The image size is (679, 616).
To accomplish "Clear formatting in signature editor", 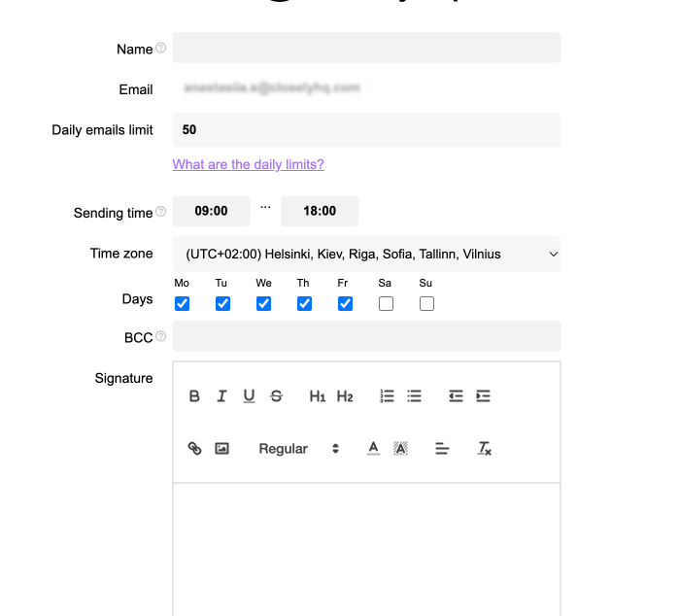I will coord(484,448).
